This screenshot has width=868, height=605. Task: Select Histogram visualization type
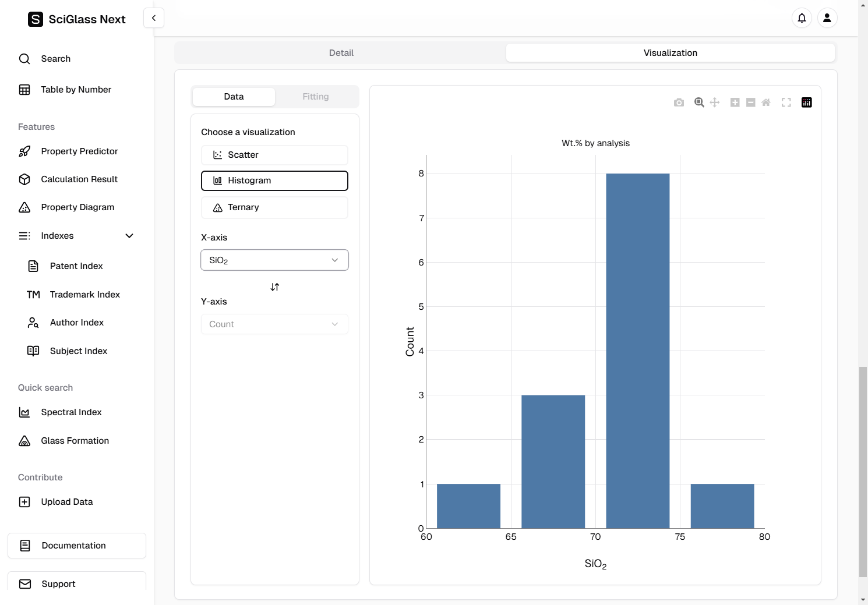[274, 181]
